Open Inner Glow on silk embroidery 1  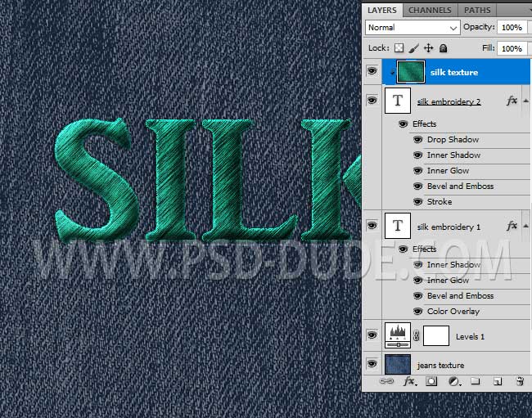(x=448, y=281)
